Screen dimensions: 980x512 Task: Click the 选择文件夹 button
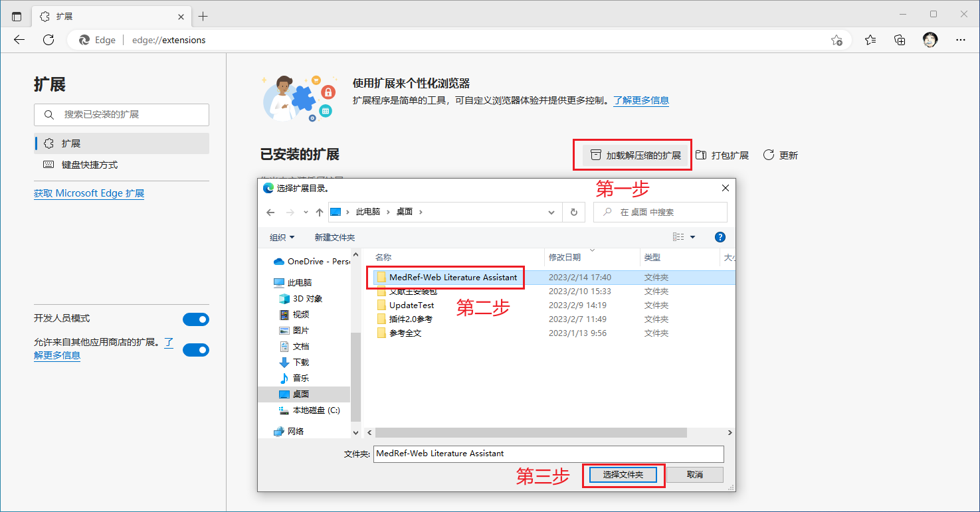(x=623, y=475)
